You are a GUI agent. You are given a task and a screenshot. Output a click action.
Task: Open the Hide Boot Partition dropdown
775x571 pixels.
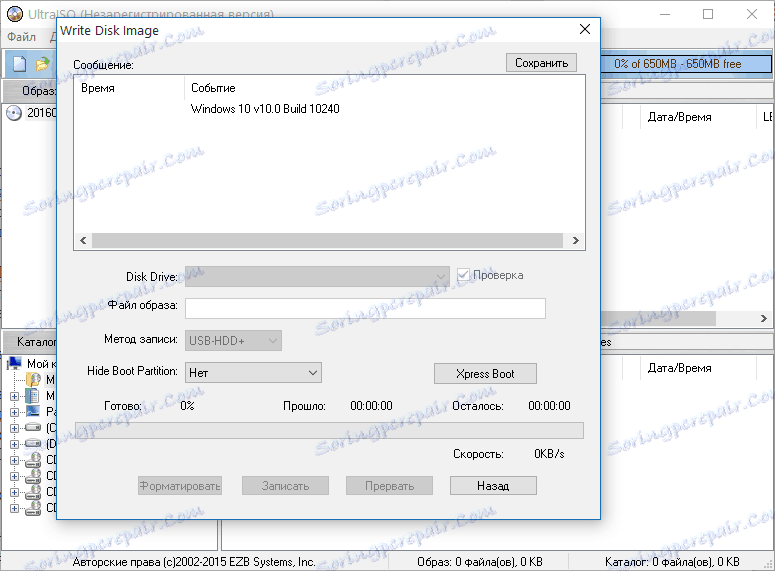pyautogui.click(x=253, y=372)
